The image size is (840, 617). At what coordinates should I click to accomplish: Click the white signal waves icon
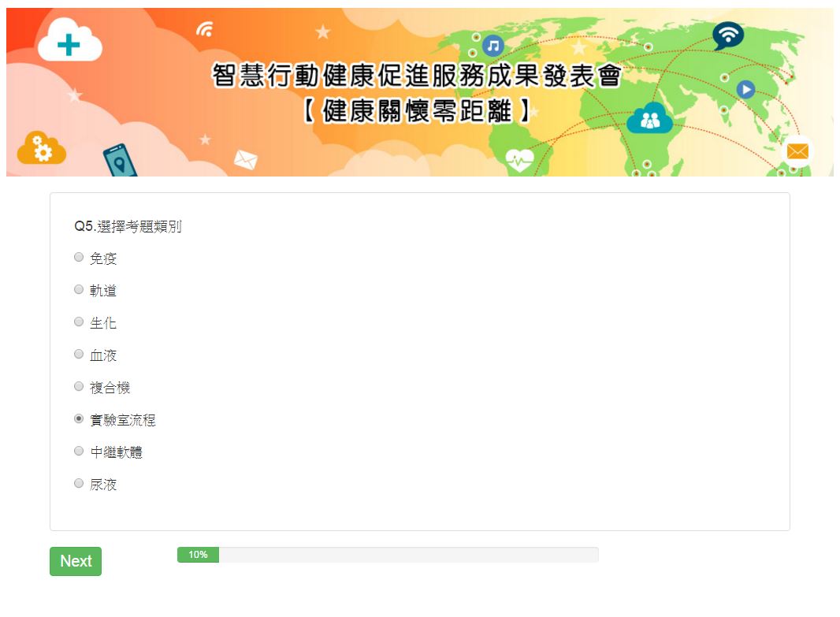[205, 29]
